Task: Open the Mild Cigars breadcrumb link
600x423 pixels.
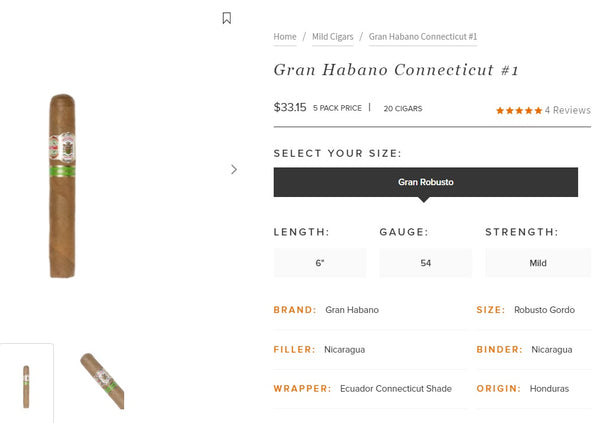Action: pyautogui.click(x=334, y=37)
